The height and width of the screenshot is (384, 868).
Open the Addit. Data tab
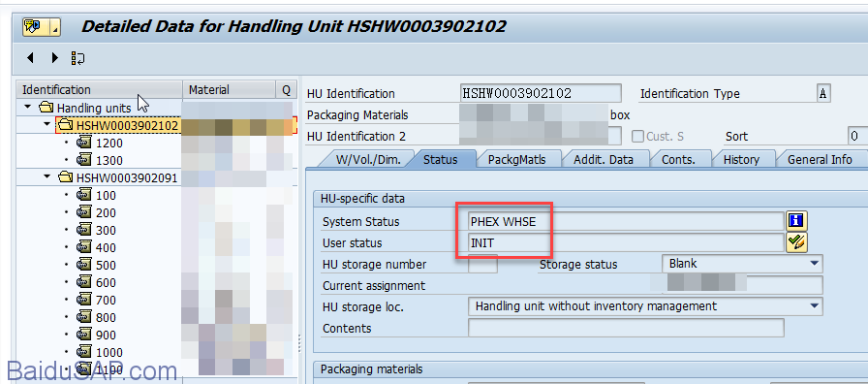pyautogui.click(x=603, y=160)
